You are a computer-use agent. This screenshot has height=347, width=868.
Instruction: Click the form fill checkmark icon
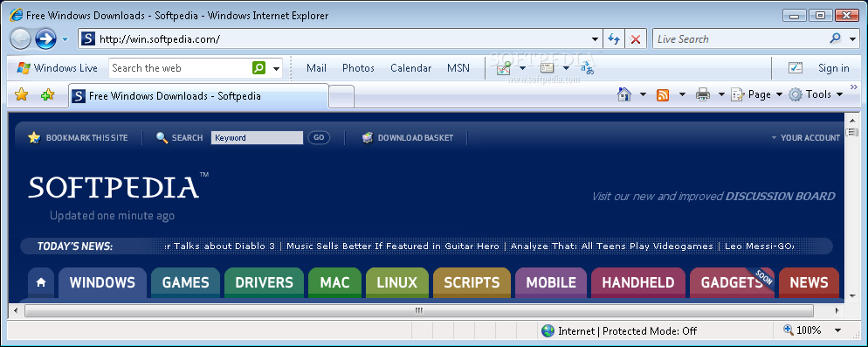click(796, 68)
